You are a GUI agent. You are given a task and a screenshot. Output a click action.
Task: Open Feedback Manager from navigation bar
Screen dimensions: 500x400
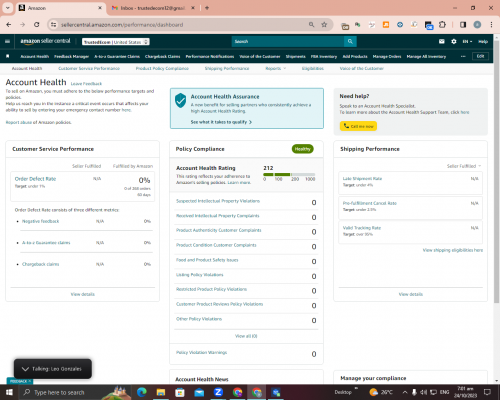click(x=71, y=56)
